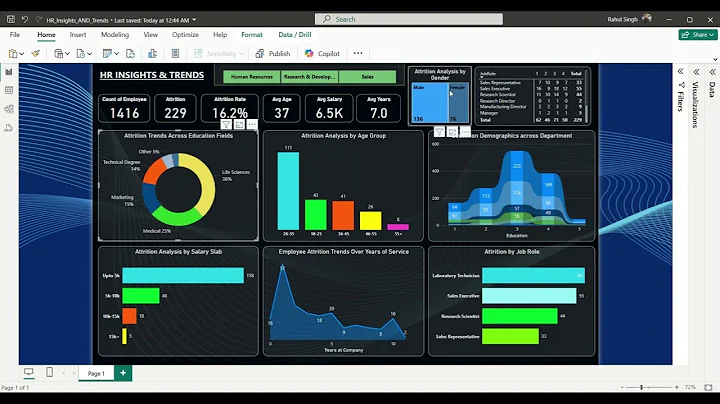The image size is (720, 404).
Task: Click the Get data icon
Action: pos(58,54)
